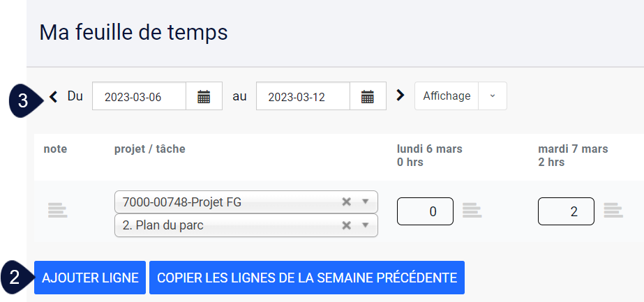The image size is (644, 302).
Task: Expand the 2. Plan du parc task dropdown
Action: [366, 225]
